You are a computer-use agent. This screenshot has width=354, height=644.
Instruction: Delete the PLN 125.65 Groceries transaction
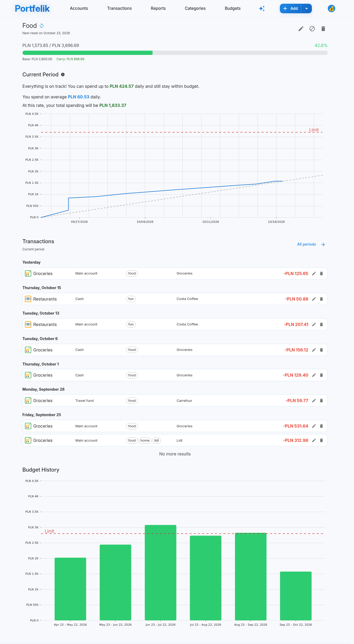click(x=321, y=273)
